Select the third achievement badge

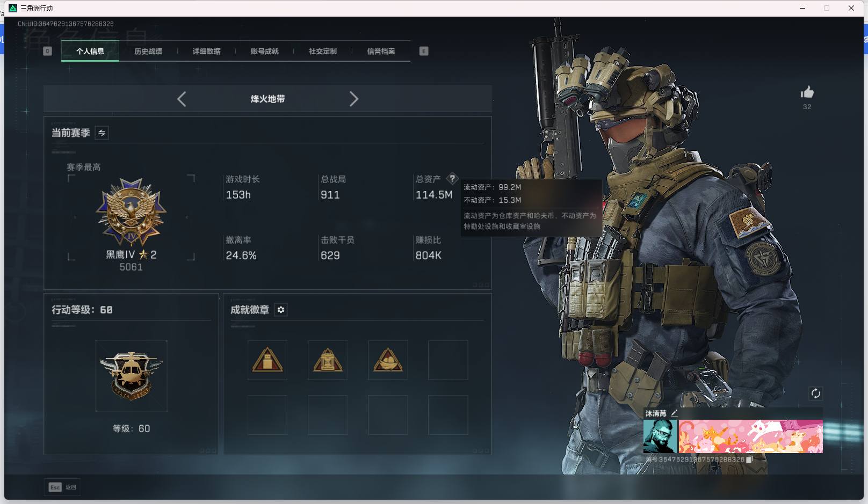tap(388, 360)
